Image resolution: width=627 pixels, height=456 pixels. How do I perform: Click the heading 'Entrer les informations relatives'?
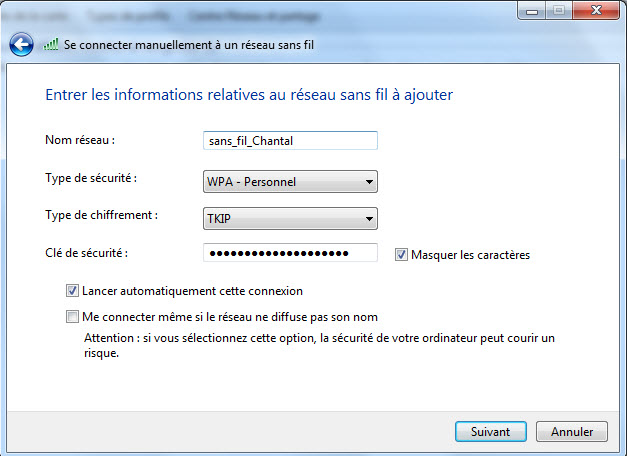pos(250,95)
